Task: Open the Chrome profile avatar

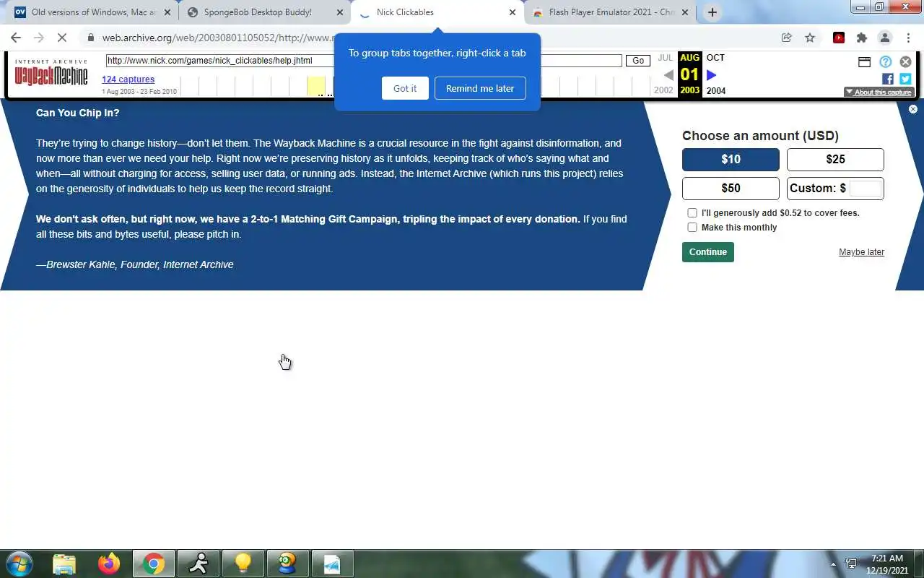Action: click(x=884, y=38)
